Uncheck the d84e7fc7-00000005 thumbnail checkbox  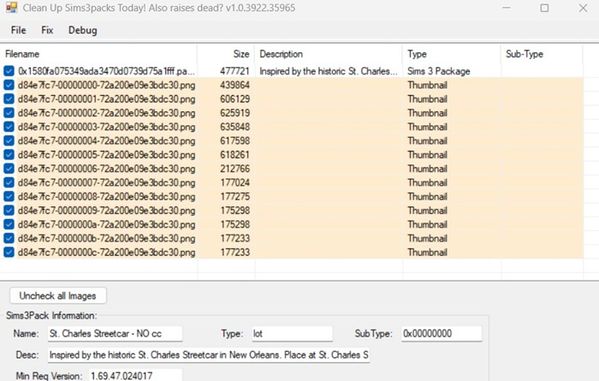tap(9, 155)
